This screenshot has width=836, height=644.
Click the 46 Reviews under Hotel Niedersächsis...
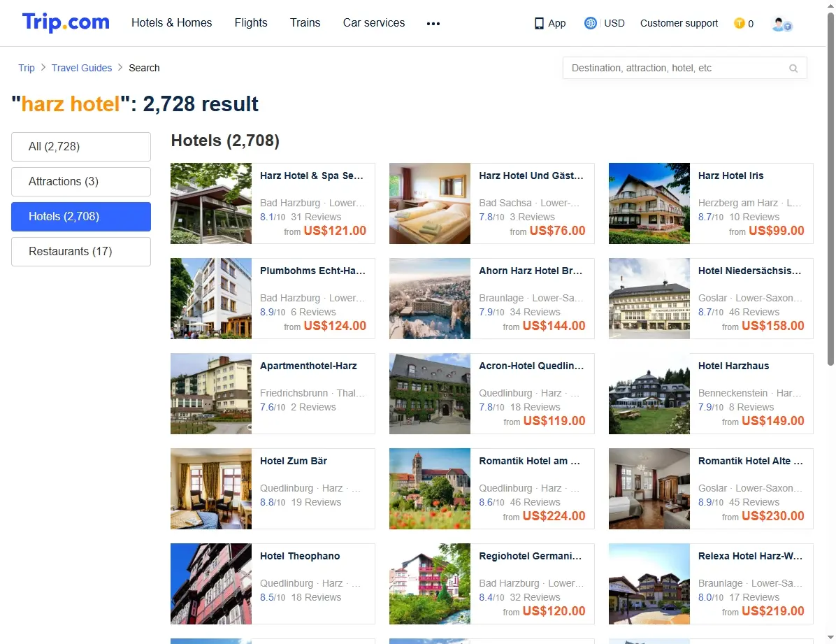tap(754, 312)
